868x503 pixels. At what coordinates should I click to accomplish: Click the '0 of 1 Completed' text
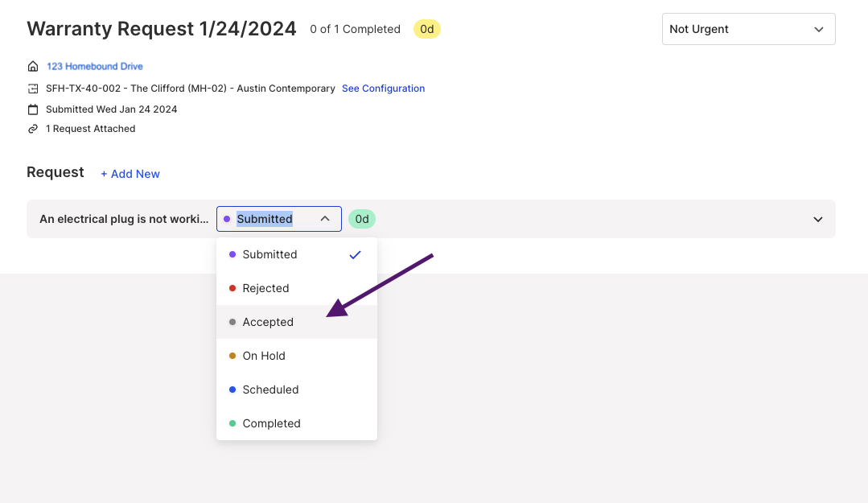355,29
